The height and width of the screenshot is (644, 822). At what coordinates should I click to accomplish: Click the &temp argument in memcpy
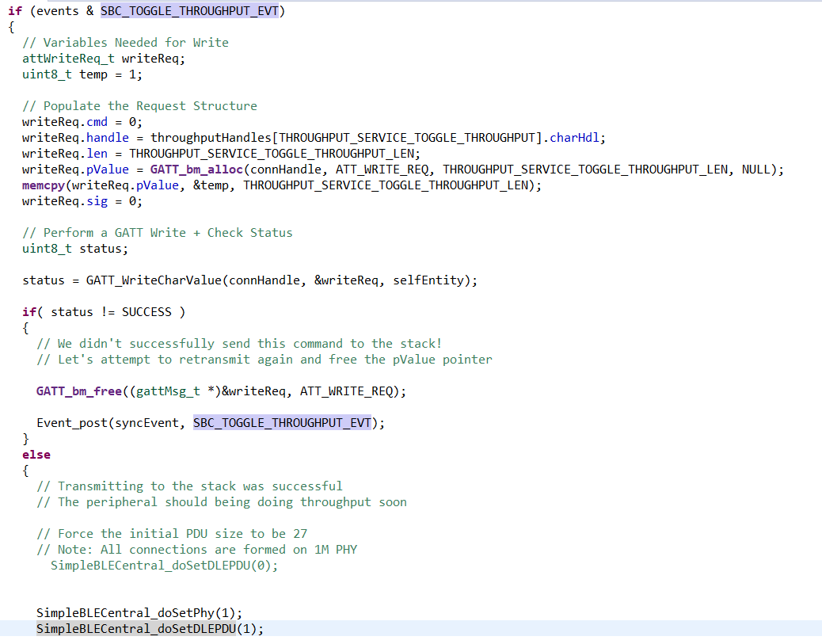211,185
